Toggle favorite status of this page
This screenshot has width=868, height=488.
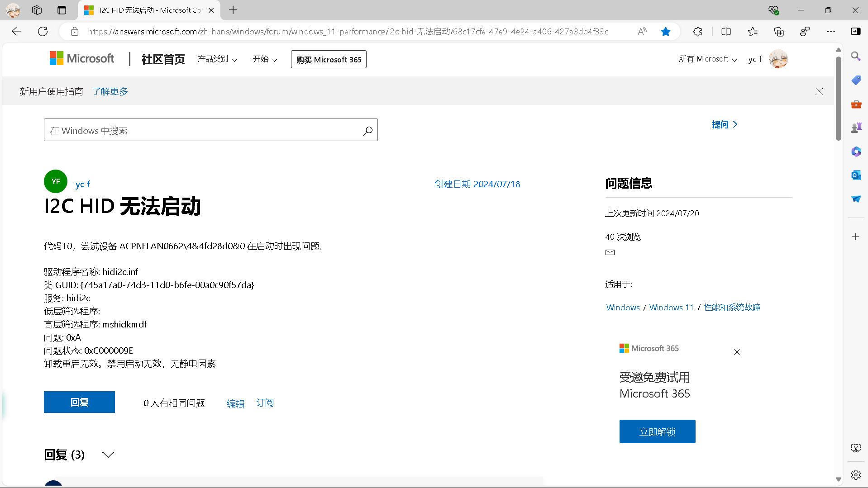pyautogui.click(x=666, y=31)
